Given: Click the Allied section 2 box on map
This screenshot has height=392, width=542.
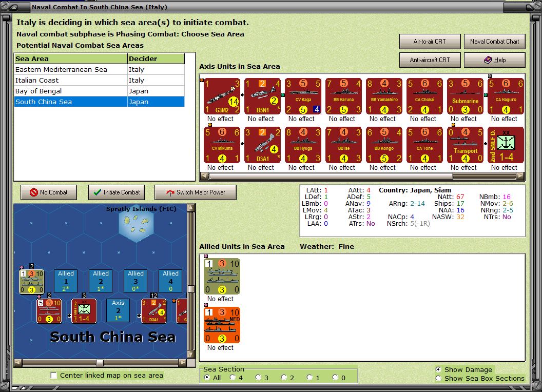Looking at the screenshot, I should (x=101, y=281).
